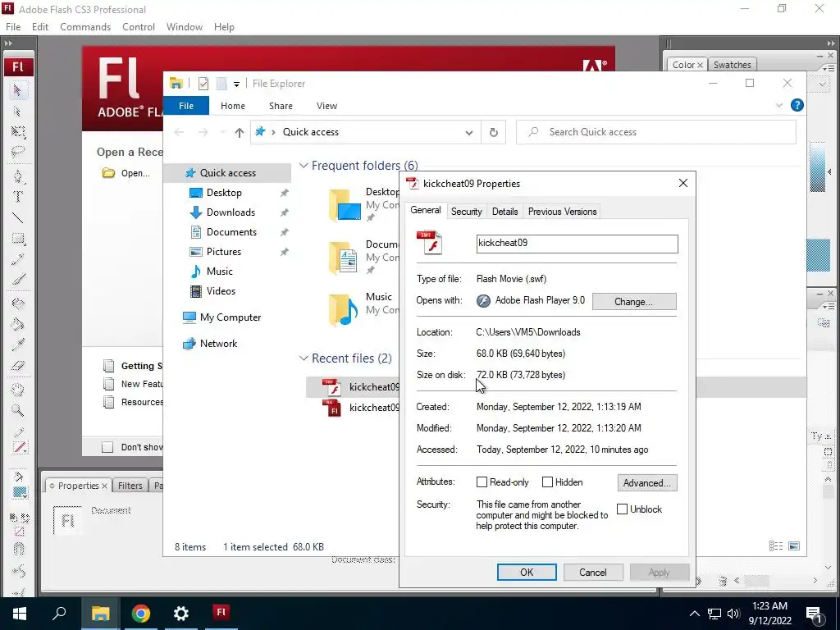
Task: Click the No Color icon in toolbar
Action: (20, 532)
